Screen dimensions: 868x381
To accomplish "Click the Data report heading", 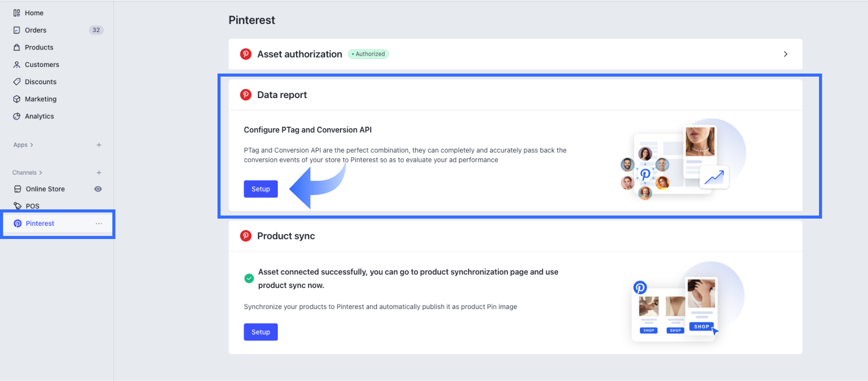I will tap(282, 94).
